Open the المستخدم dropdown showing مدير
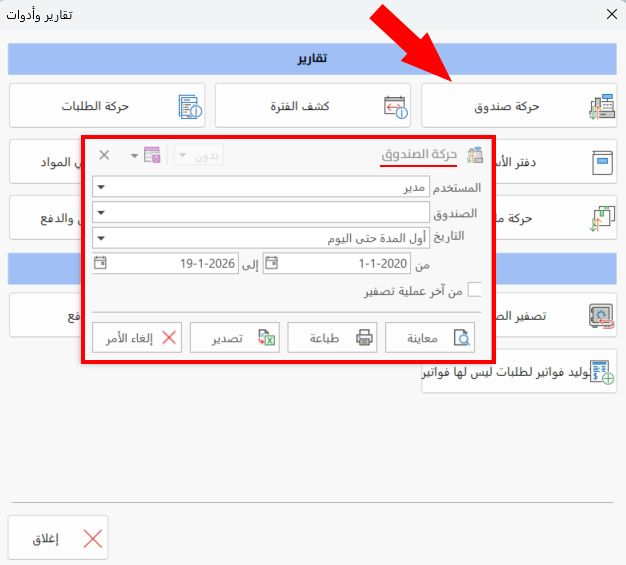 tap(261, 186)
